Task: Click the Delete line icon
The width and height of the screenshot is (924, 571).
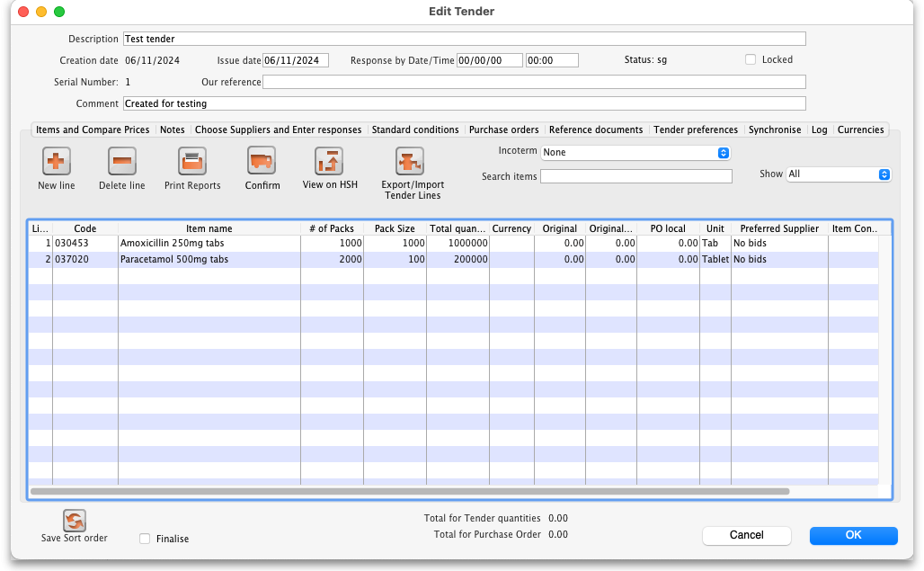Action: coord(121,162)
